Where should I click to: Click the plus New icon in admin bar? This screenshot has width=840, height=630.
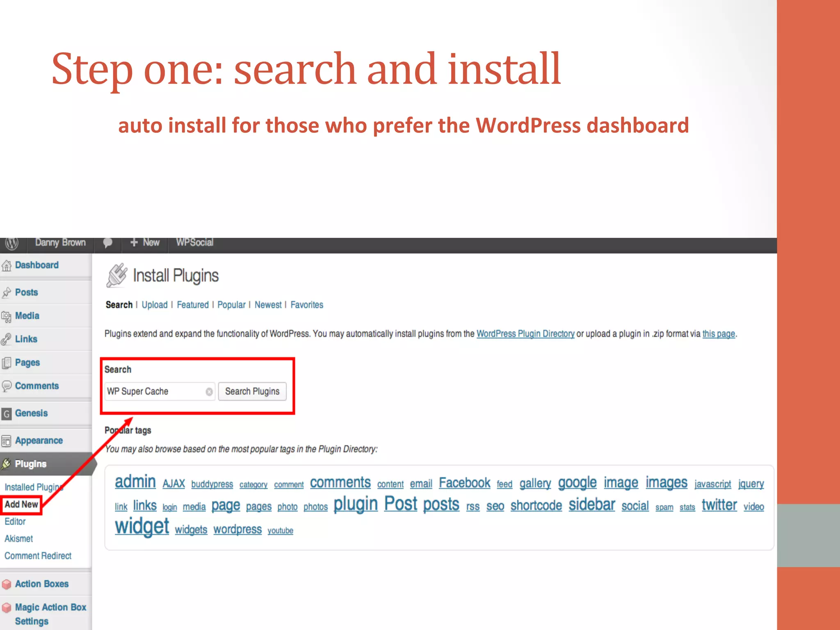pos(134,242)
